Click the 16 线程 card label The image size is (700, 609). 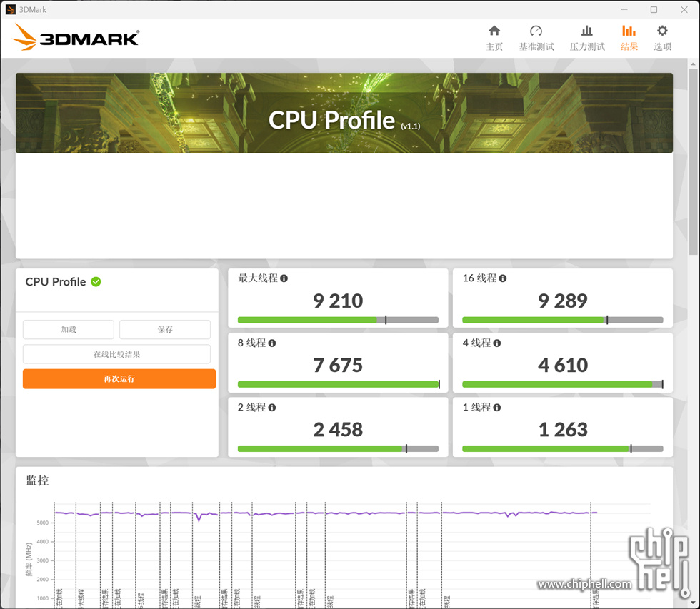479,278
